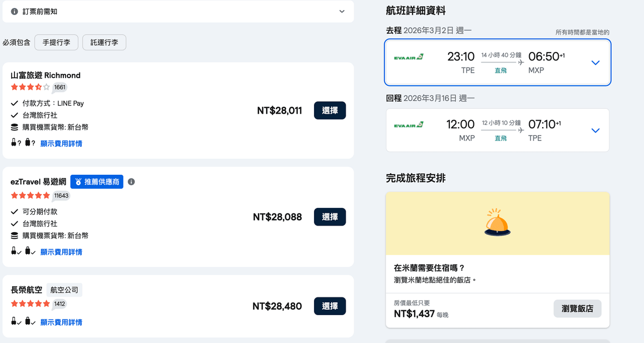Viewport: 644px width, 343px height.
Task: Click the 推薦供應商 medal badge
Action: (97, 182)
